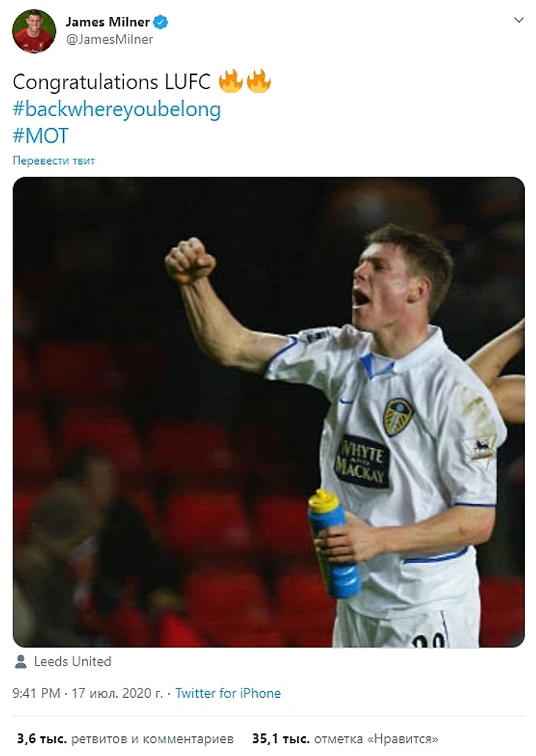Click the 17 июл. 2020 г. date
The width and height of the screenshot is (536, 756).
click(117, 694)
